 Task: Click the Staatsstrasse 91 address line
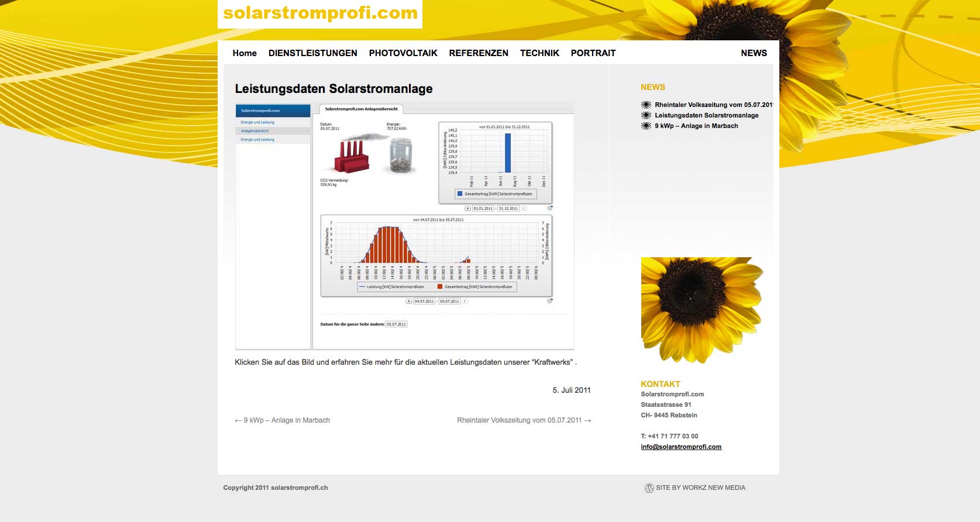666,405
